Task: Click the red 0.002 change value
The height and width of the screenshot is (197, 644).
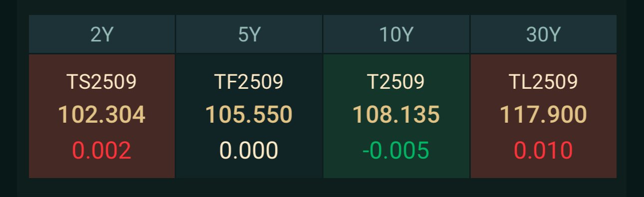Action: pyautogui.click(x=102, y=151)
